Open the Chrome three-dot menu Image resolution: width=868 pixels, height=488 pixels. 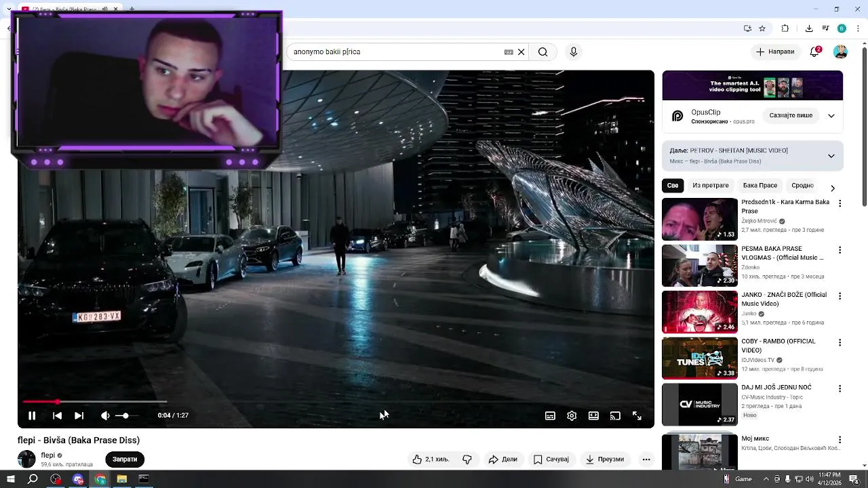pos(858,28)
